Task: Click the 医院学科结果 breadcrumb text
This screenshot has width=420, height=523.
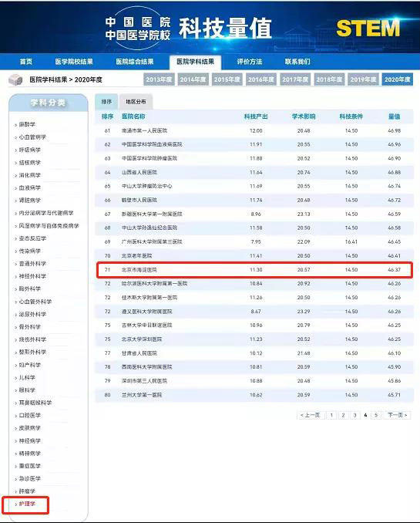Action: 49,79
